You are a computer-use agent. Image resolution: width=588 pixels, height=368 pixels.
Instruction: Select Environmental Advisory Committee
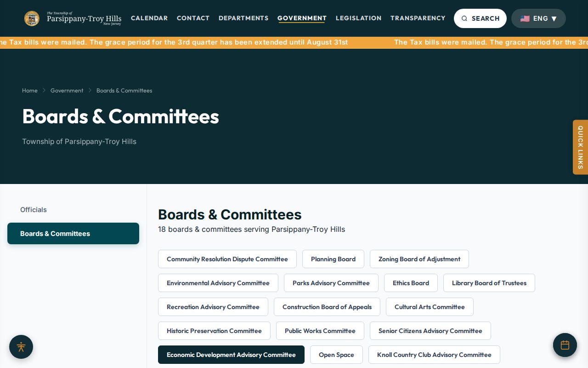(218, 283)
